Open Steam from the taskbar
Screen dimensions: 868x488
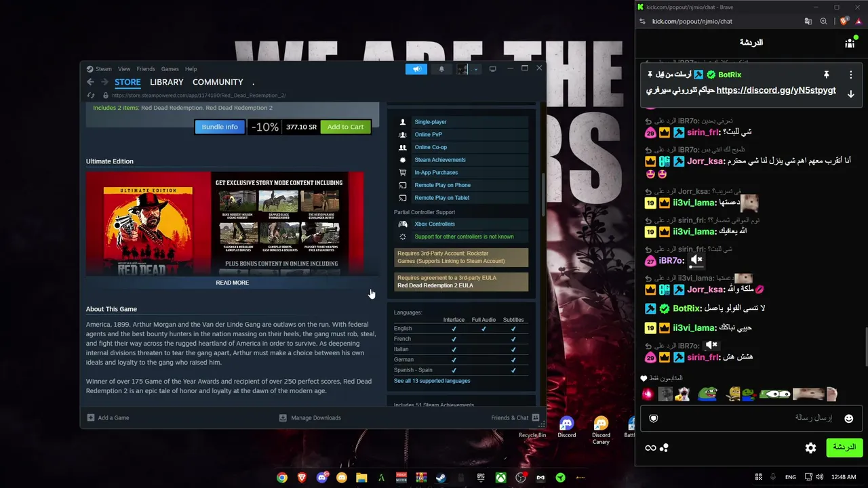[x=441, y=477]
